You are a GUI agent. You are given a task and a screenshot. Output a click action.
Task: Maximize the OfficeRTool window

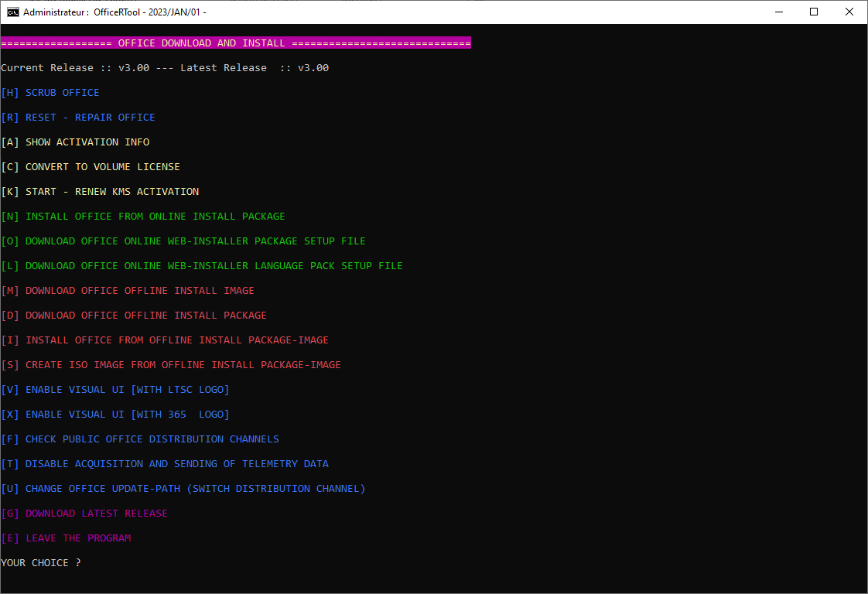tap(814, 12)
